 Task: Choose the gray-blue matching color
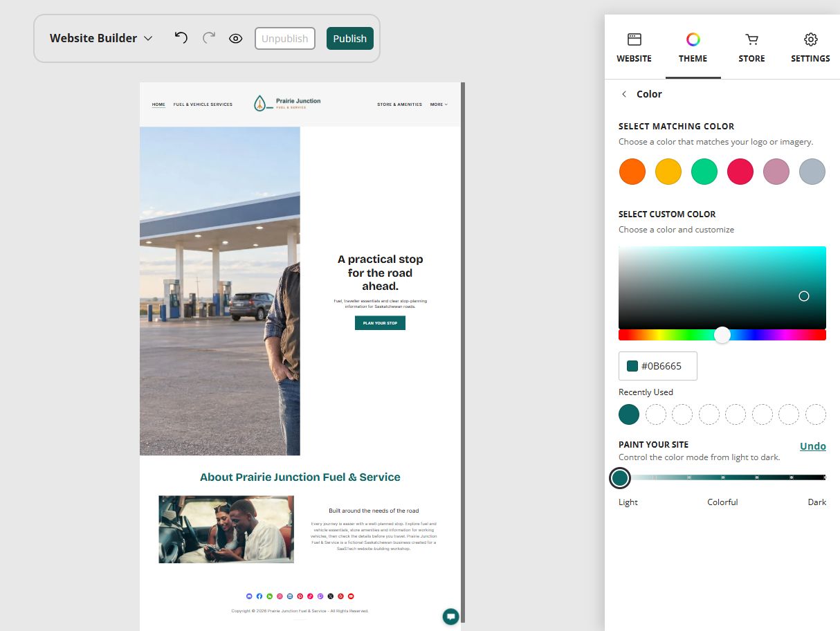tap(812, 172)
